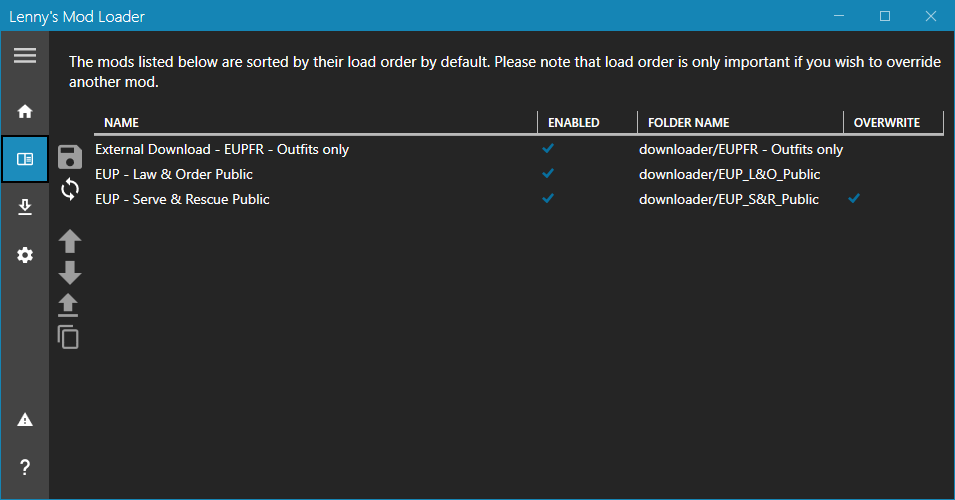Sort by FOLDER NAME column header
The image size is (955, 500).
point(688,123)
